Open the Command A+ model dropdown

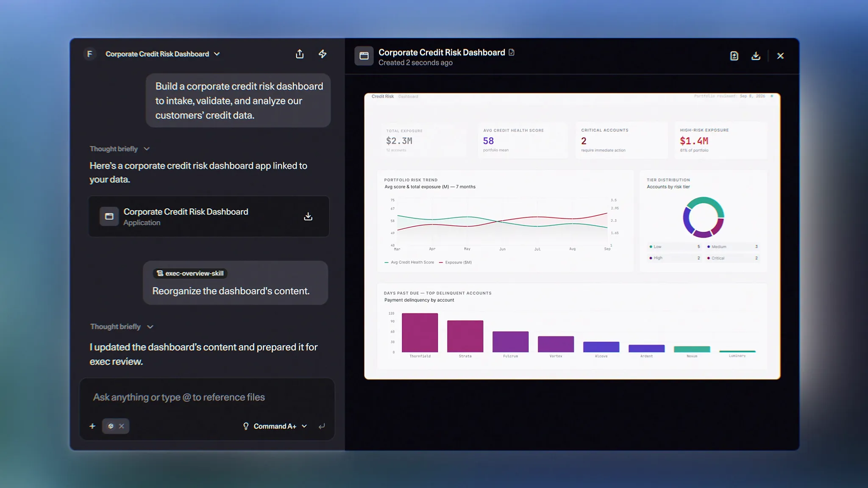[280, 426]
